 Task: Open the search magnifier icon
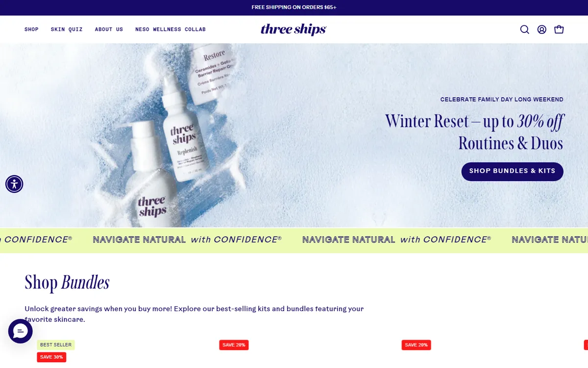tap(524, 29)
